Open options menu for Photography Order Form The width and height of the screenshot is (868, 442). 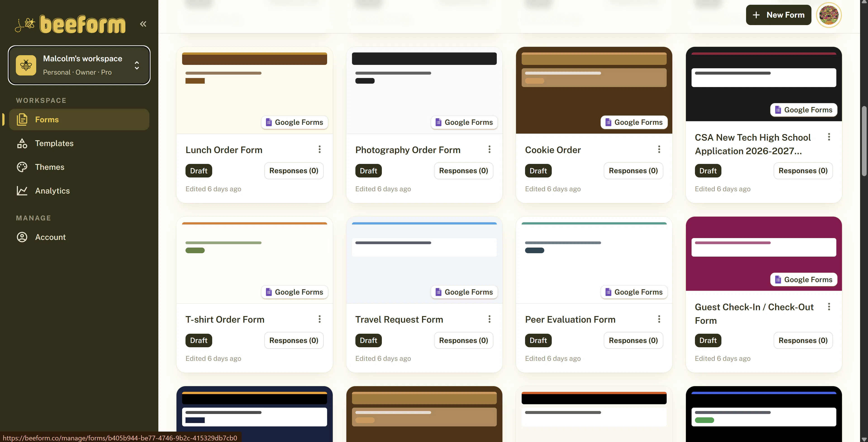coord(489,149)
